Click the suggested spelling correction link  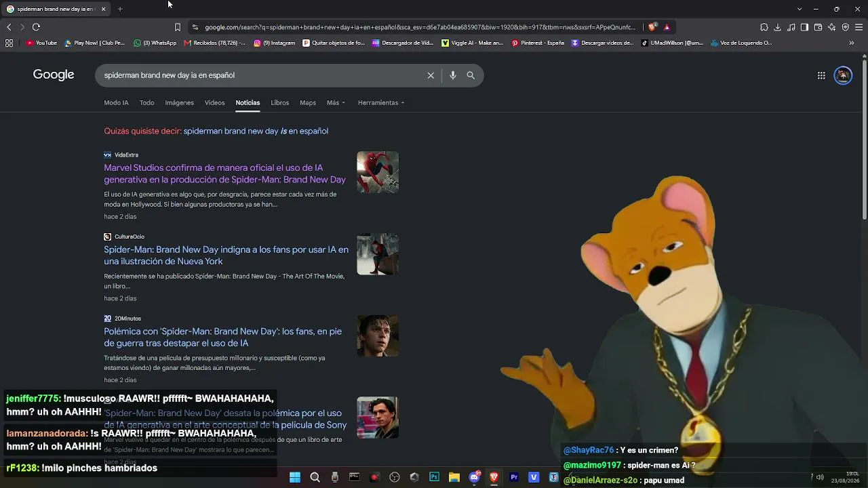coord(256,131)
